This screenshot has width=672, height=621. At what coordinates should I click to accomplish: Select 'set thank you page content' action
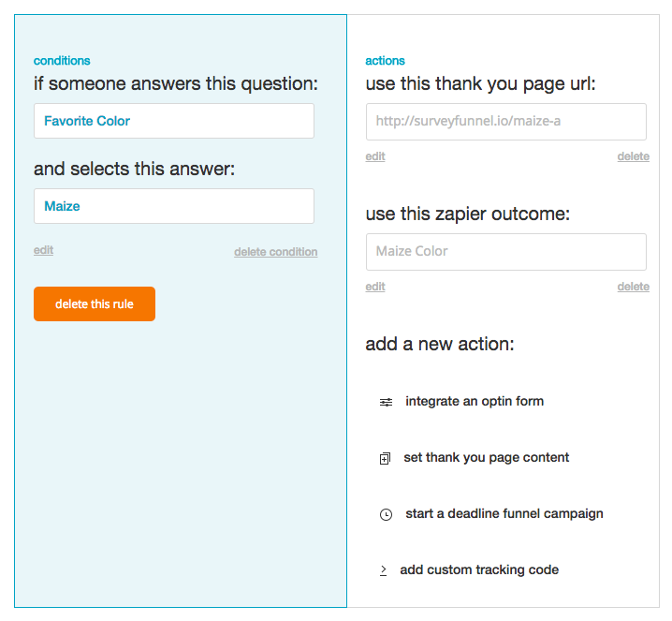coord(486,458)
